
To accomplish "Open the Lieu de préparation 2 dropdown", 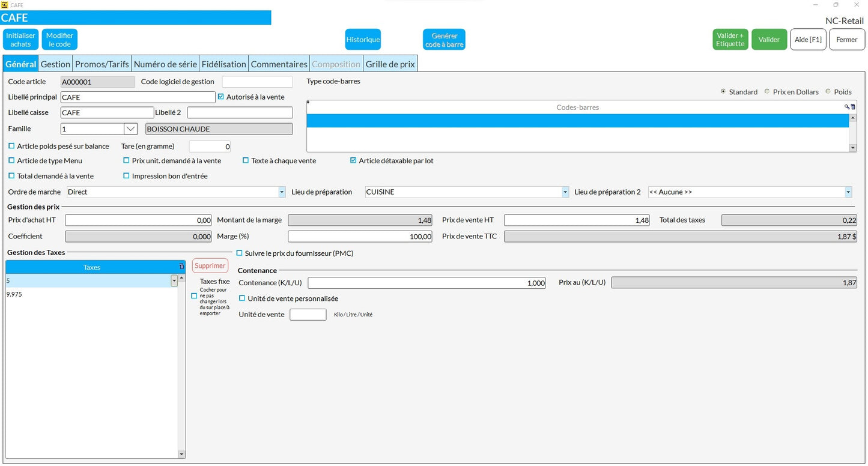I will (847, 192).
